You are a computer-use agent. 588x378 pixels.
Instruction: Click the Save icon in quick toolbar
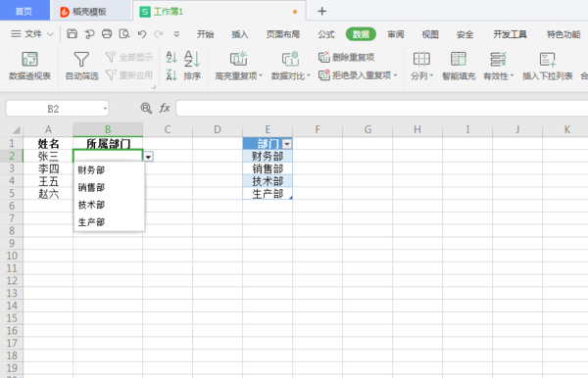[72, 34]
